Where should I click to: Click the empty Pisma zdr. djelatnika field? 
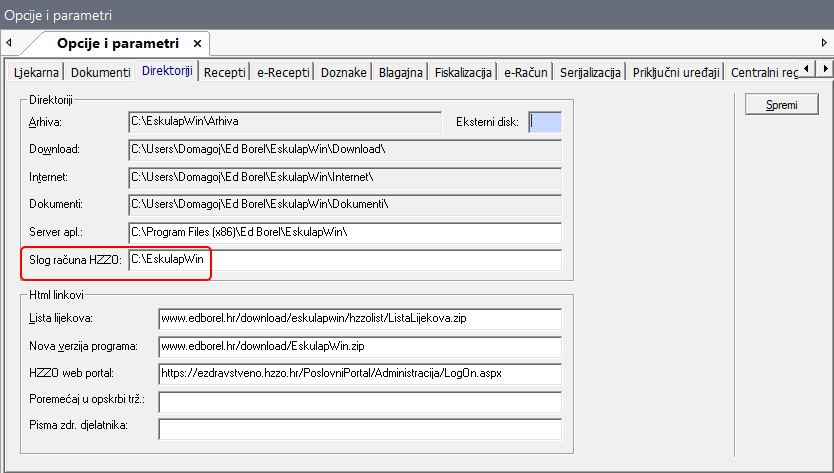coord(359,428)
